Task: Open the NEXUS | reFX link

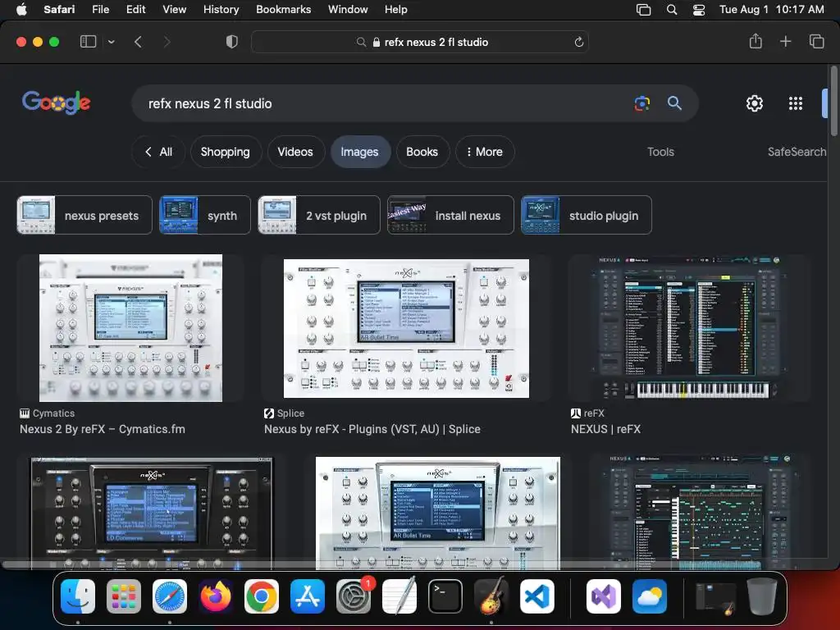Action: (x=605, y=429)
